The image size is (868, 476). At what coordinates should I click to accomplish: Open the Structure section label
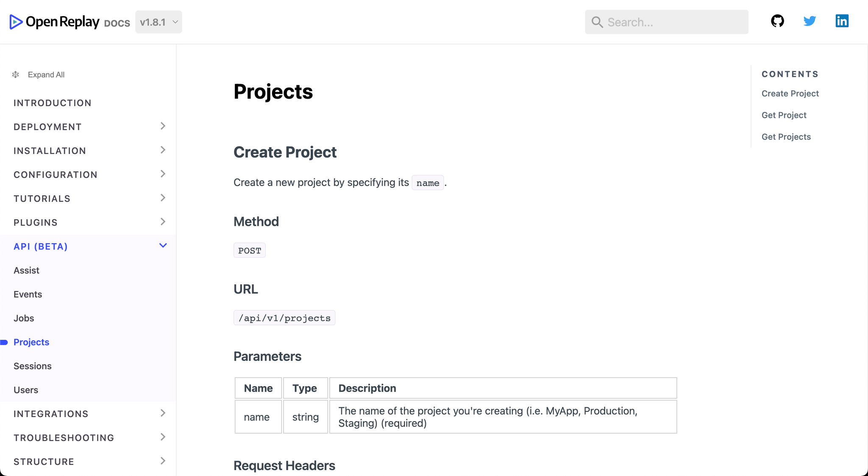pos(44,462)
